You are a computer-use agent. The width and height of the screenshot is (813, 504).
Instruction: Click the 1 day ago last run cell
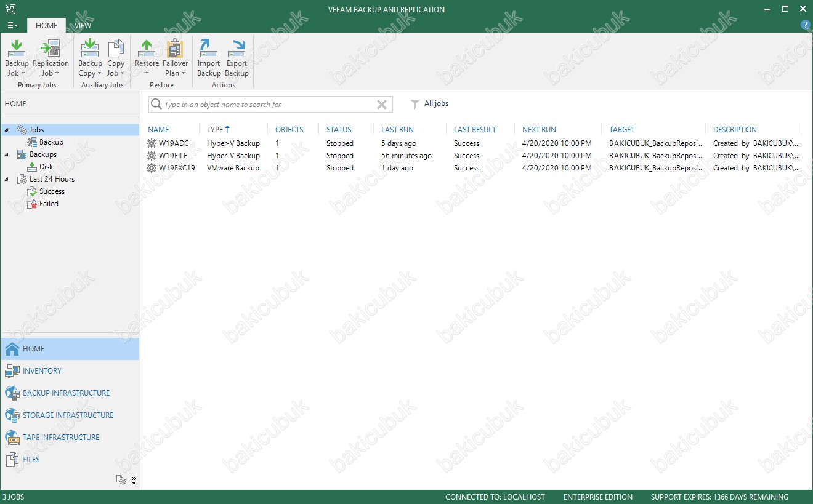tap(397, 168)
